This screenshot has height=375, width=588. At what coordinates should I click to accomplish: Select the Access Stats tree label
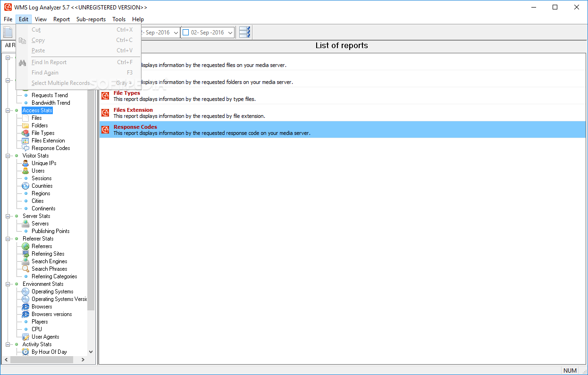click(37, 110)
